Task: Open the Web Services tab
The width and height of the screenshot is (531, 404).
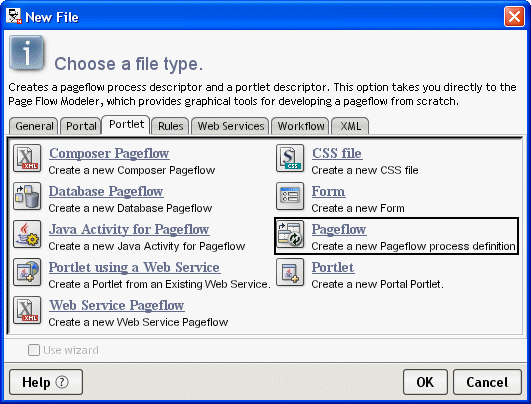Action: [x=230, y=126]
